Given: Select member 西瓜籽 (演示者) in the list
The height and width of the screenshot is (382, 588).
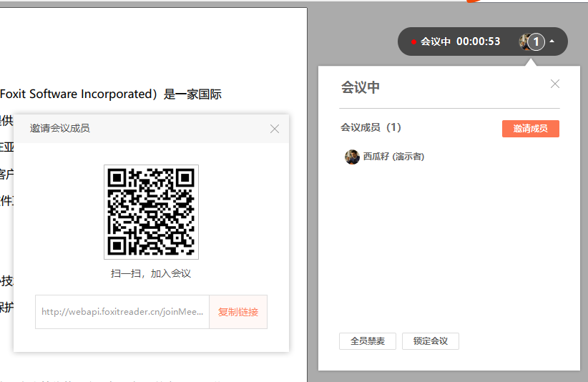Looking at the screenshot, I should [393, 157].
